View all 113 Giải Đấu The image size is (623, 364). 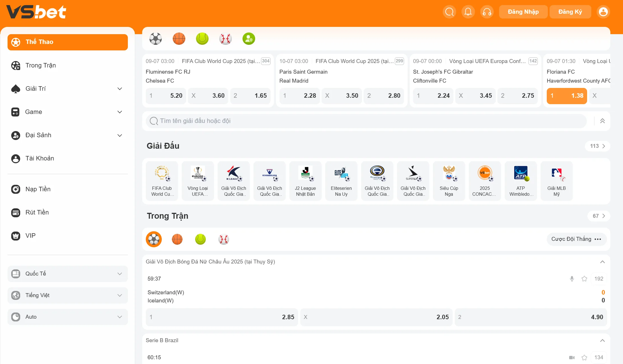597,146
